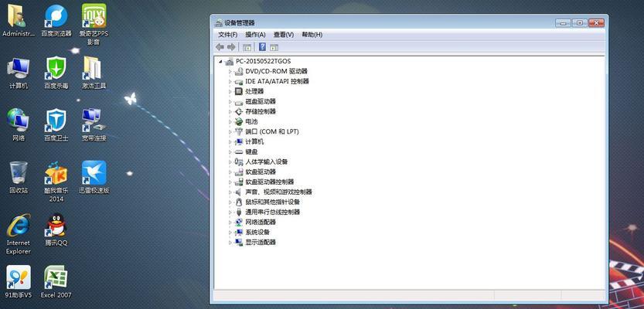Image resolution: width=644 pixels, height=309 pixels.
Task: Expand the 网络适配器 tree node
Action: (x=230, y=222)
